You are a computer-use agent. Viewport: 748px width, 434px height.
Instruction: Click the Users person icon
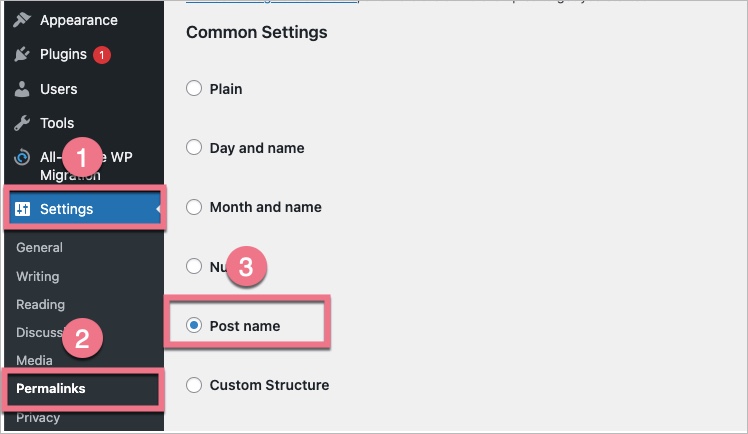[x=22, y=89]
